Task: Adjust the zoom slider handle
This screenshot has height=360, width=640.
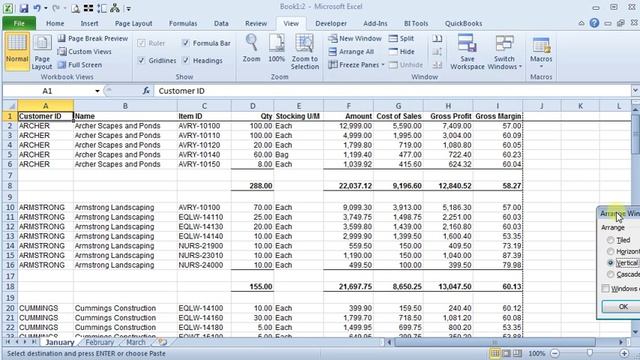Action: (589, 353)
